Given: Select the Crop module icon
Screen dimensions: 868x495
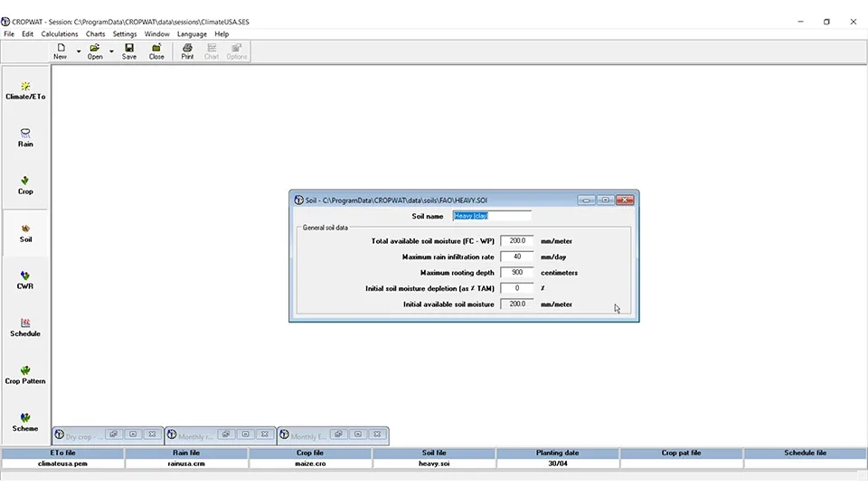Looking at the screenshot, I should click(25, 185).
